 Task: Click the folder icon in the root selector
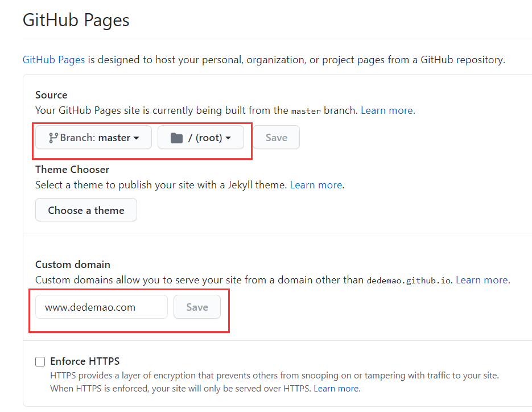[x=176, y=138]
